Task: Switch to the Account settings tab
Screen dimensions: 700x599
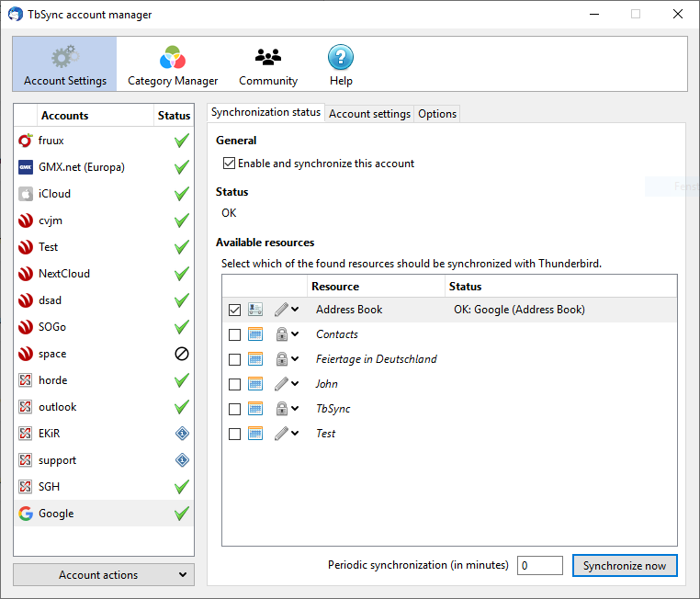Action: tap(369, 114)
